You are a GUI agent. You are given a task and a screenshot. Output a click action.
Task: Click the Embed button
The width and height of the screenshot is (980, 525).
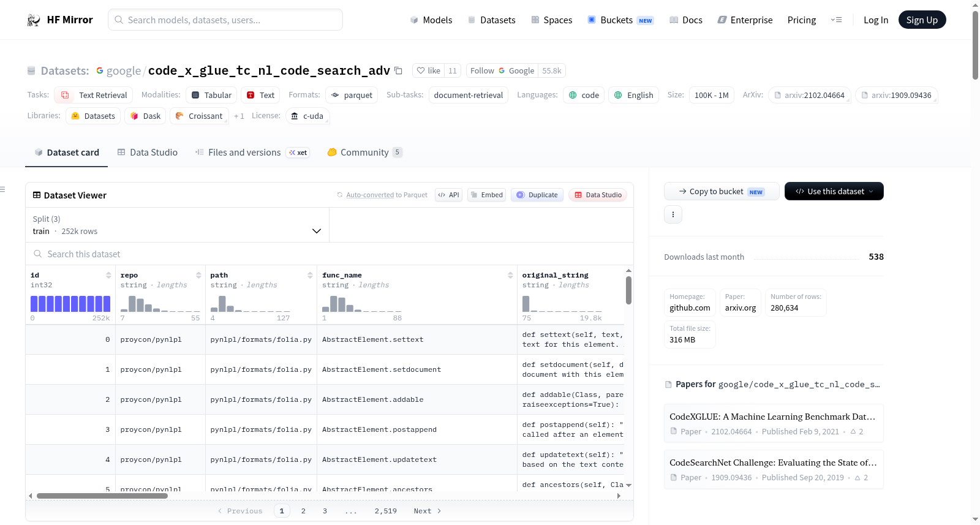coord(486,195)
